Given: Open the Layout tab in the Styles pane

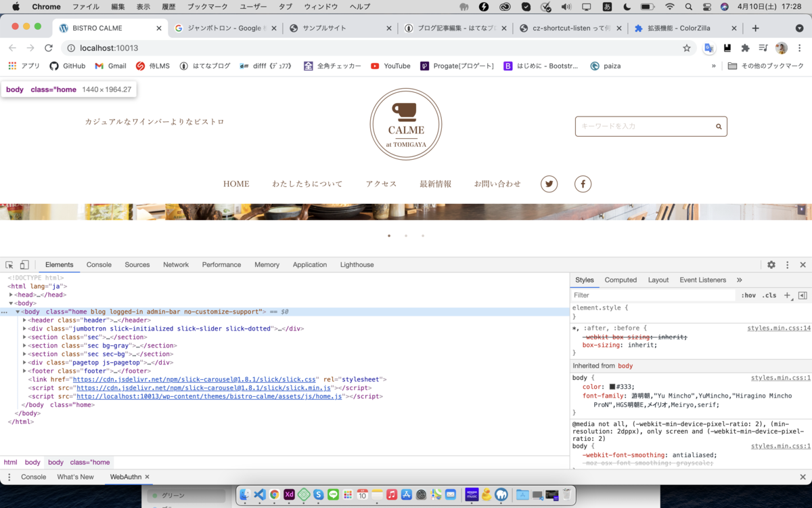Looking at the screenshot, I should [658, 280].
